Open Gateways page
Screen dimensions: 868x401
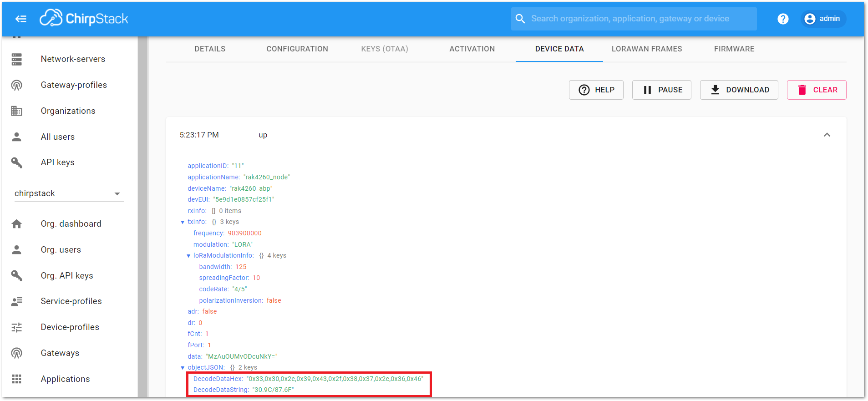(60, 353)
